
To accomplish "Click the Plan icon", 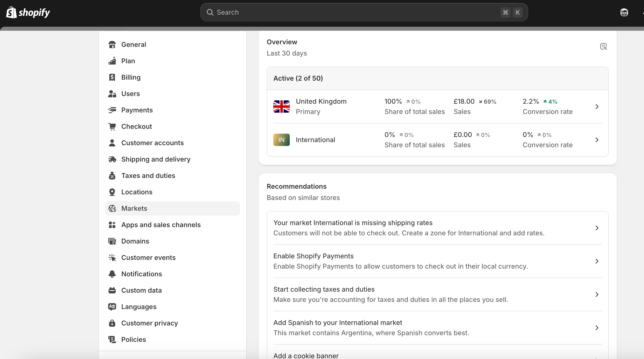I will tap(112, 61).
